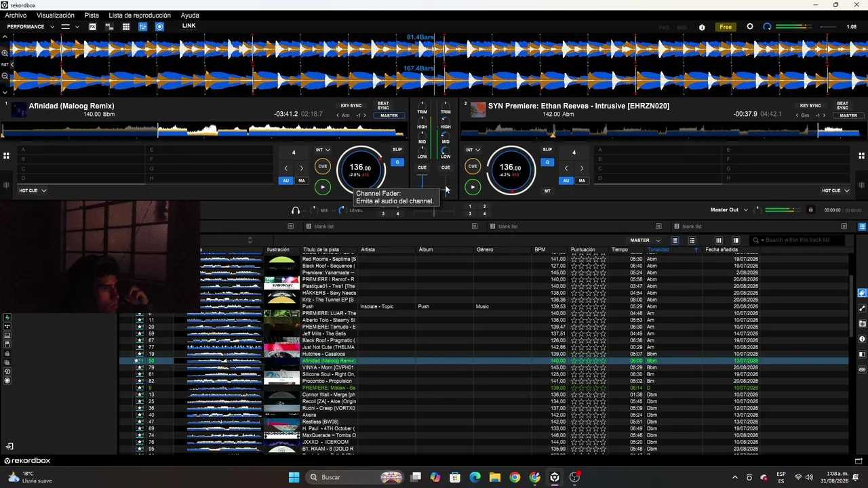Open the deck layout dropdown
This screenshot has width=868, height=488.
click(70, 26)
